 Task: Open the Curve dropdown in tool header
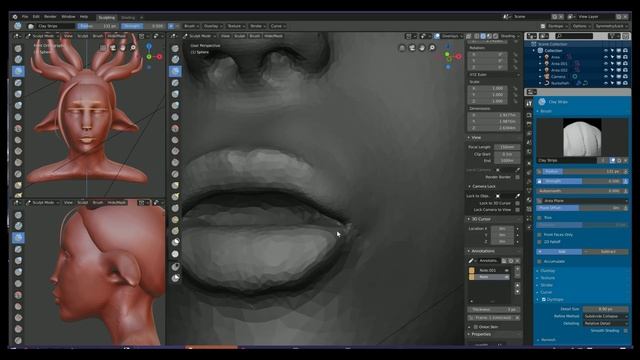[x=278, y=26]
